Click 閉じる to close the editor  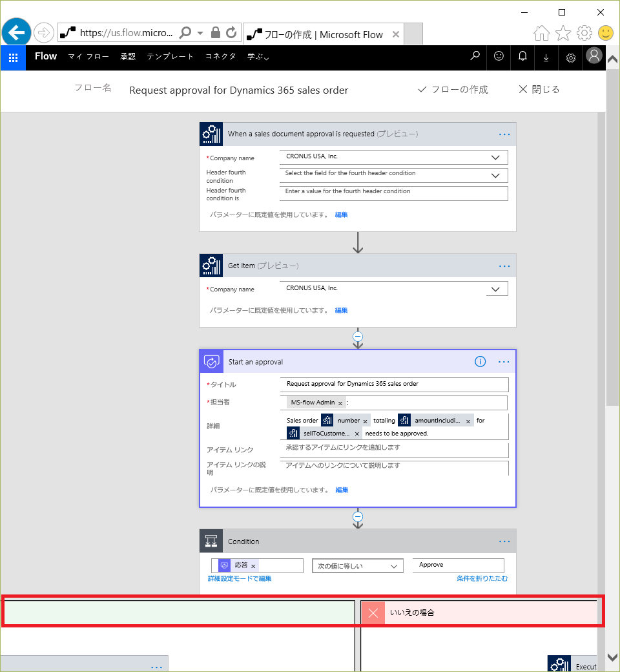click(539, 90)
